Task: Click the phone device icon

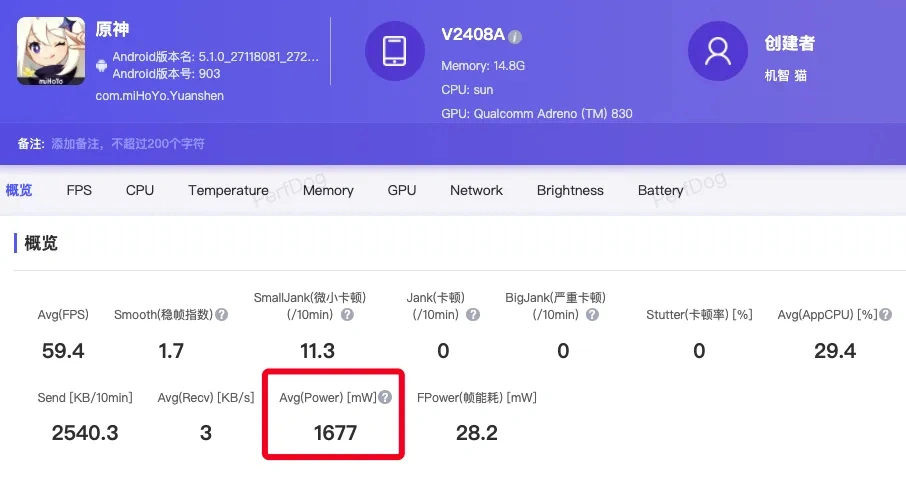Action: 395,50
